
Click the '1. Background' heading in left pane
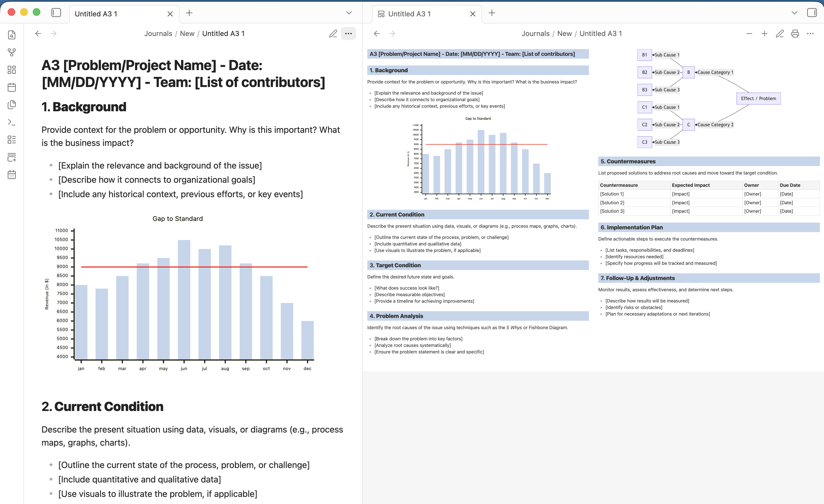coord(84,107)
